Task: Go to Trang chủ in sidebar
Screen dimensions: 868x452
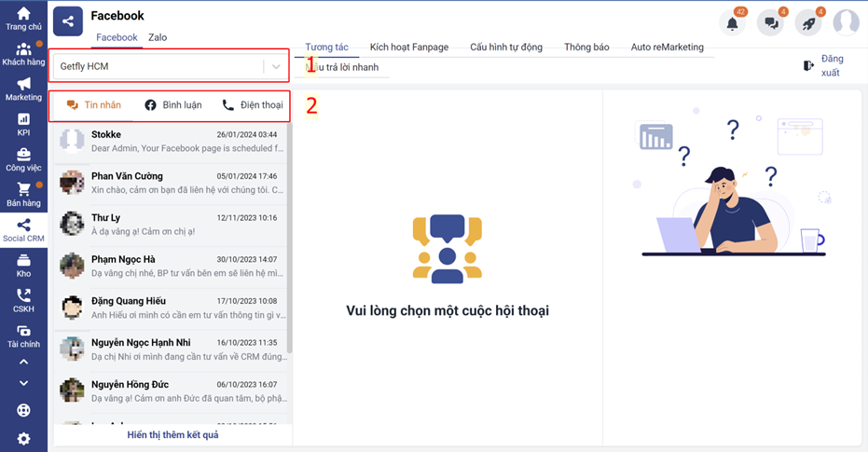Action: 23,19
